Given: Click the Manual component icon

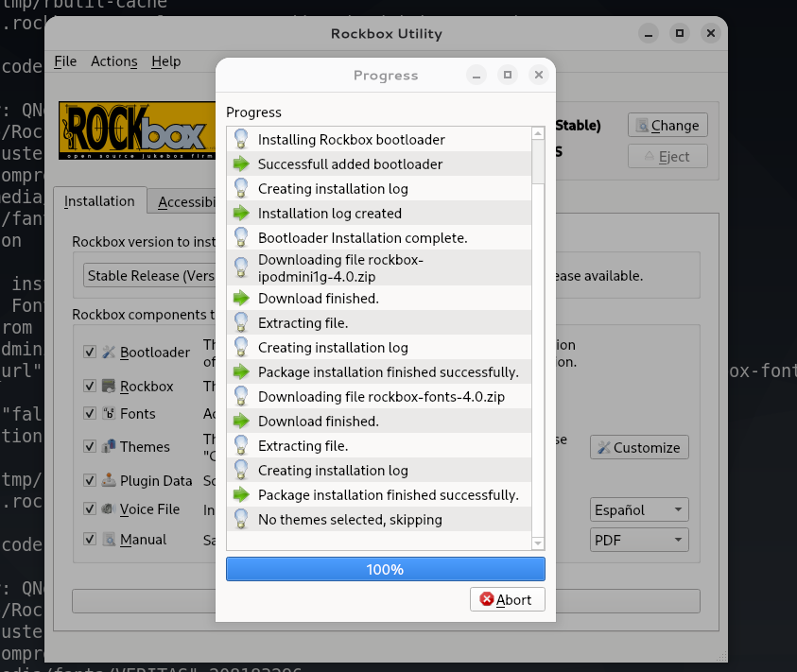Looking at the screenshot, I should click(109, 540).
